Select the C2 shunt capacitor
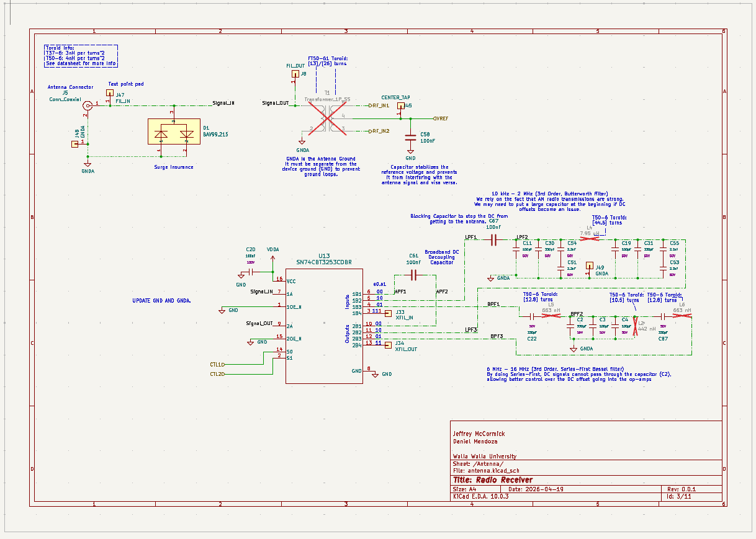Image resolution: width=756 pixels, height=539 pixels. [570, 326]
